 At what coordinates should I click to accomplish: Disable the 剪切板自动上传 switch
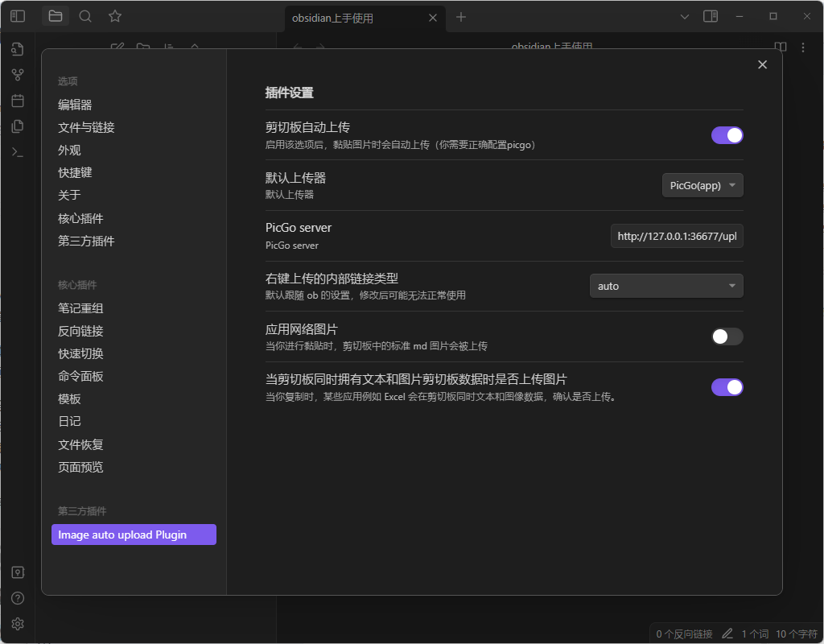(727, 135)
